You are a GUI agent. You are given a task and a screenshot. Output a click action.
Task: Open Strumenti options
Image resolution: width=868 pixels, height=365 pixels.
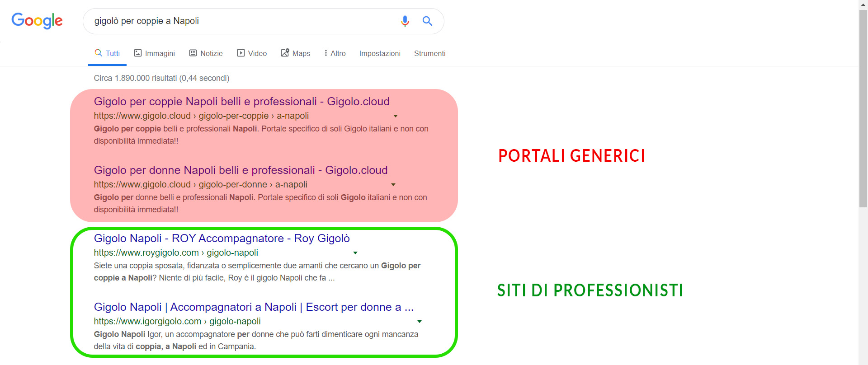[429, 53]
